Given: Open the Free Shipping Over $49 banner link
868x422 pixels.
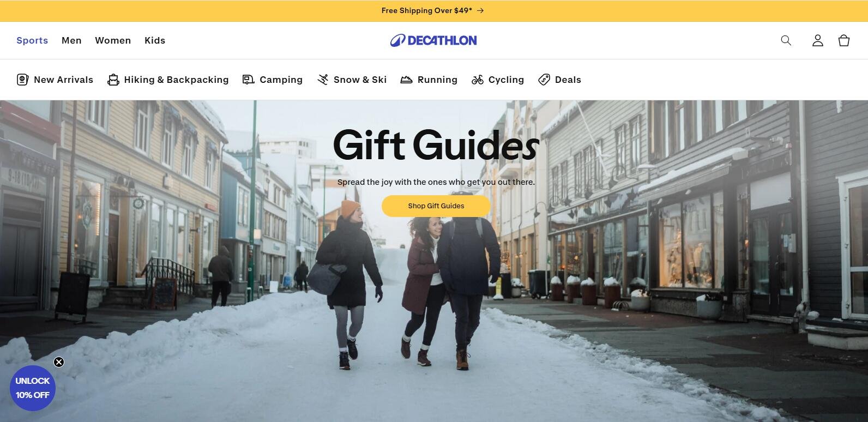Looking at the screenshot, I should [432, 10].
